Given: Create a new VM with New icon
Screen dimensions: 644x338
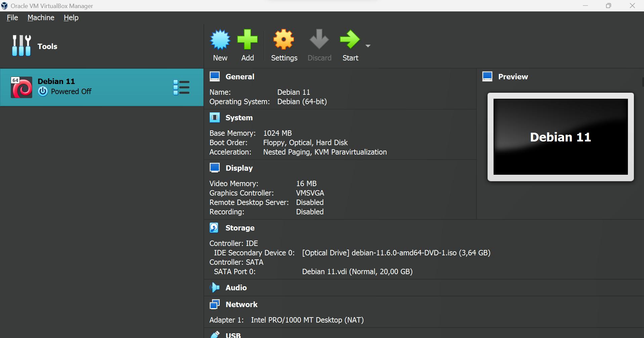Looking at the screenshot, I should [220, 40].
